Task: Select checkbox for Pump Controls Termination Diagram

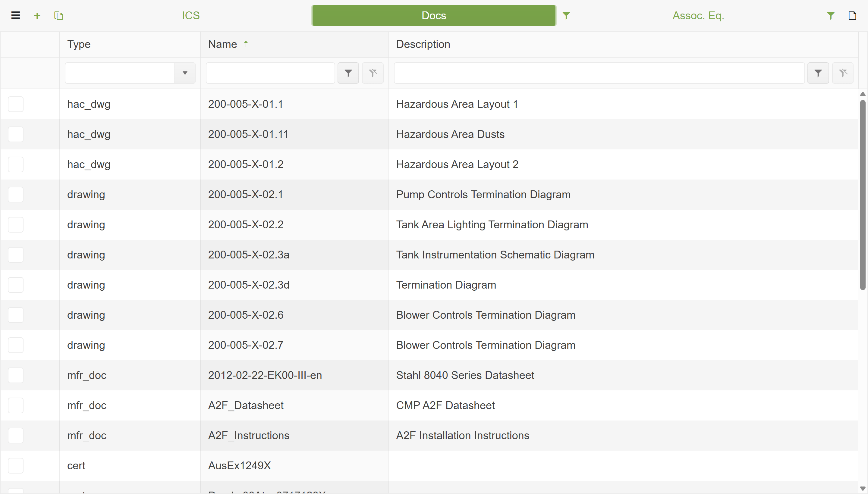Action: [16, 195]
